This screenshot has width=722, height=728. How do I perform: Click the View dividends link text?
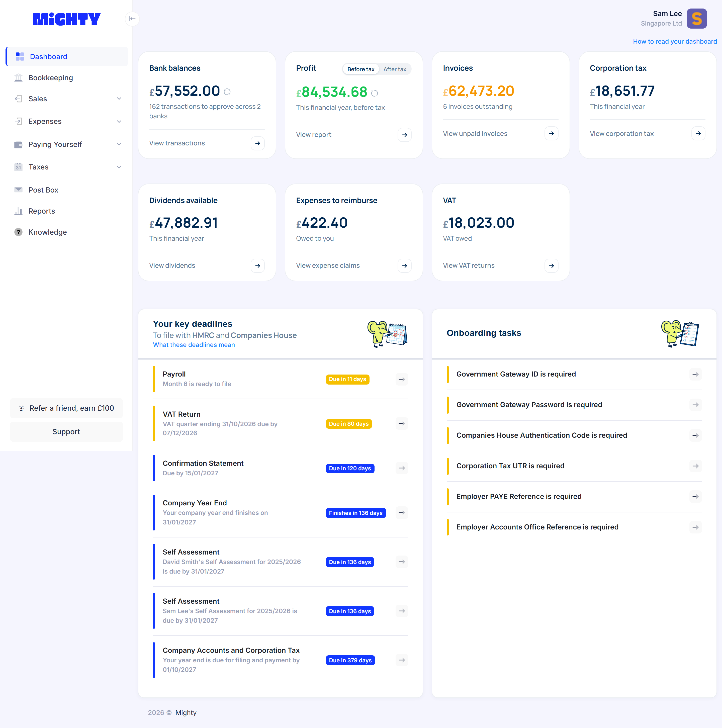172,266
